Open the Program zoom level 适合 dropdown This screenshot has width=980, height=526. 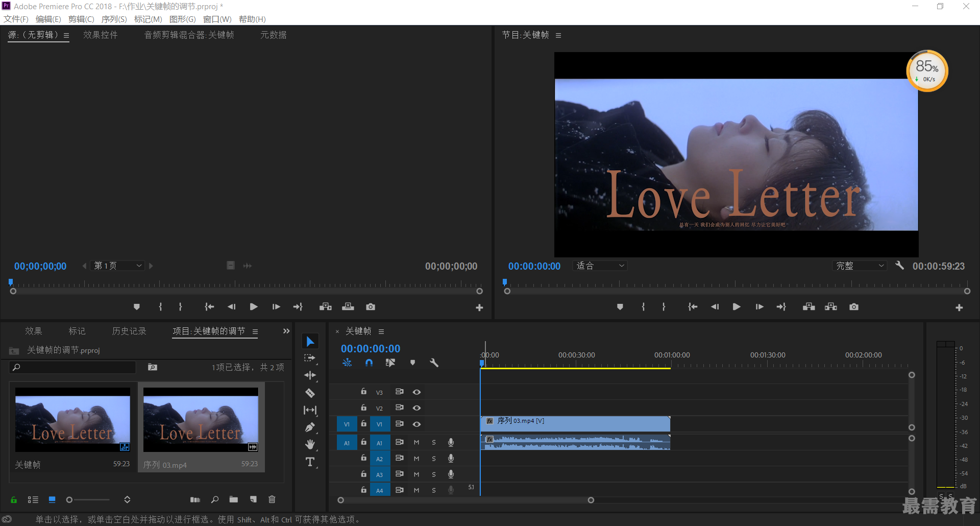pos(600,266)
